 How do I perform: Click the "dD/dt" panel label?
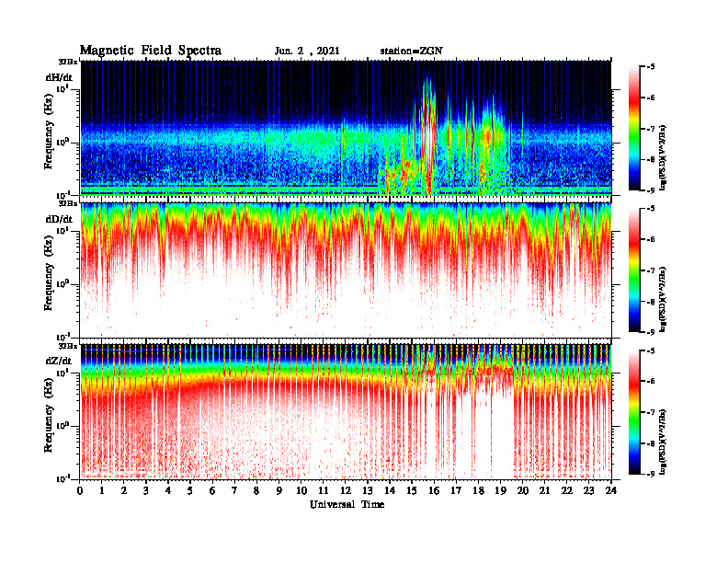click(x=59, y=219)
